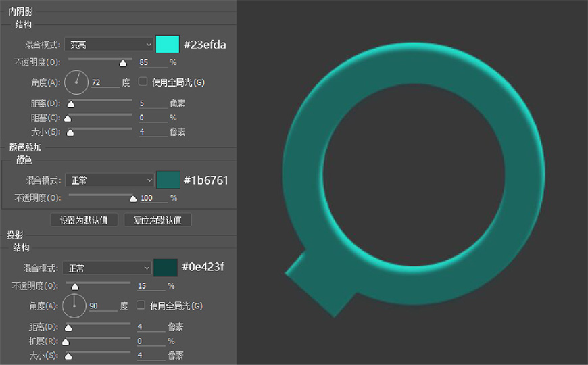Screen dimensions: 588x365
Task: Click the Color Overlay dark teal swatch
Action: (x=168, y=180)
